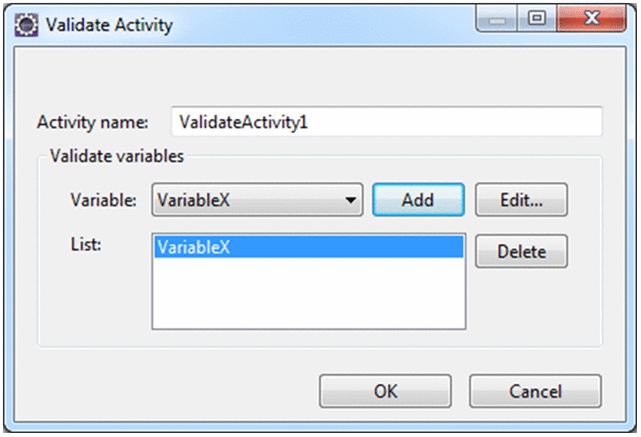Cancel the Validate Activity dialog
This screenshot has height=437, width=641.
point(535,391)
